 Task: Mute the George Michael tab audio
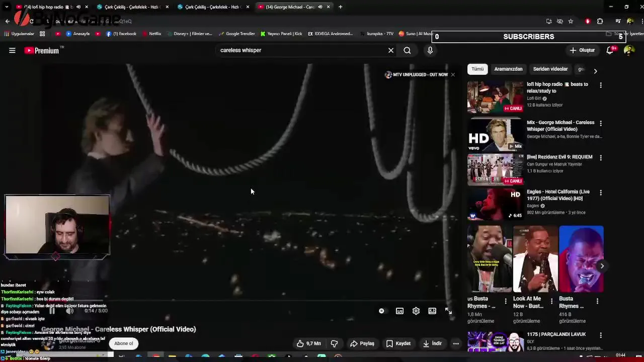[320, 7]
